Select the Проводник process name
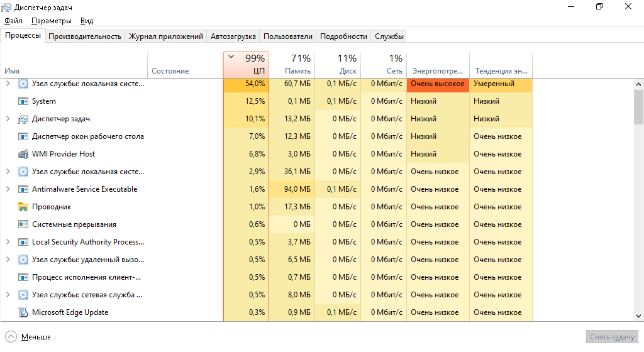Viewport: 644px width, 352px height. (52, 207)
